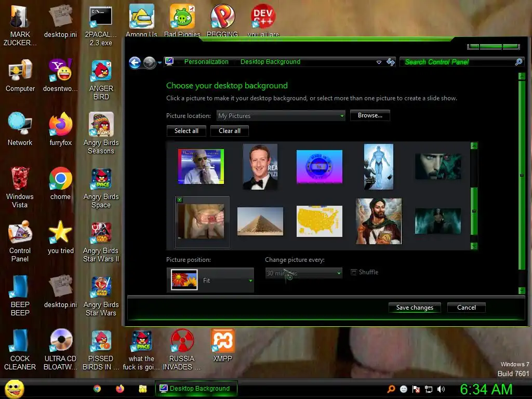Click the Desktop Background taskbar button
Screen dimensions: 532x399
(196, 389)
